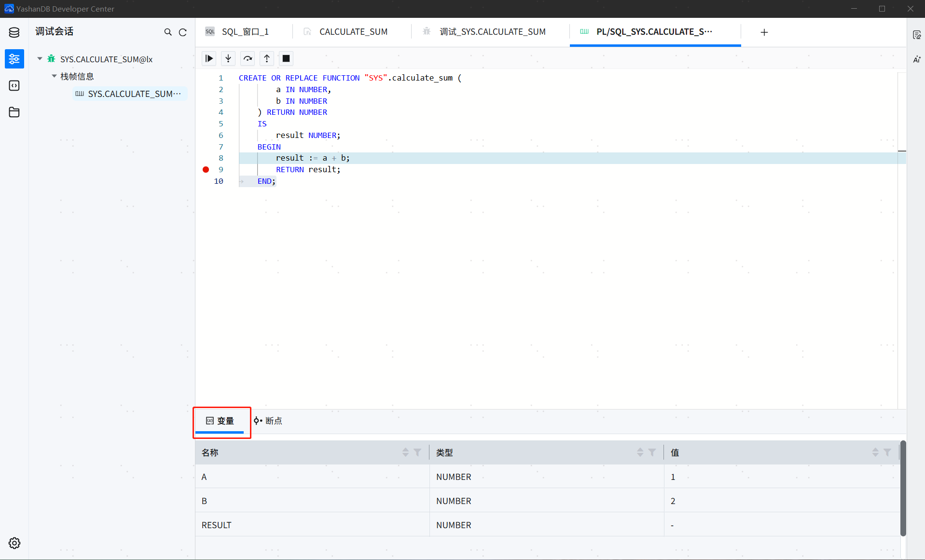Click the step out debug button

tap(267, 58)
